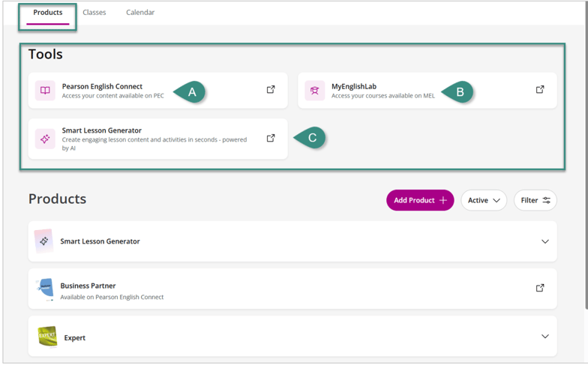Select the Products tab
Screen dimensions: 588x365
(48, 13)
